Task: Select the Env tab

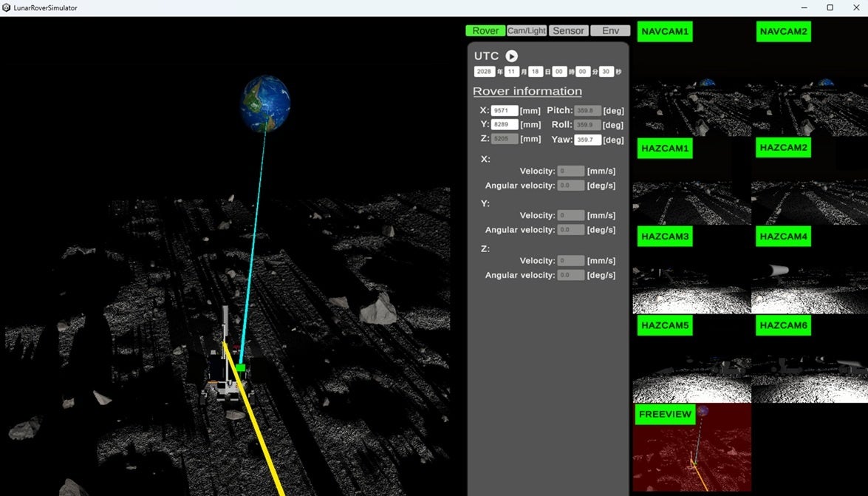Action: click(x=610, y=31)
